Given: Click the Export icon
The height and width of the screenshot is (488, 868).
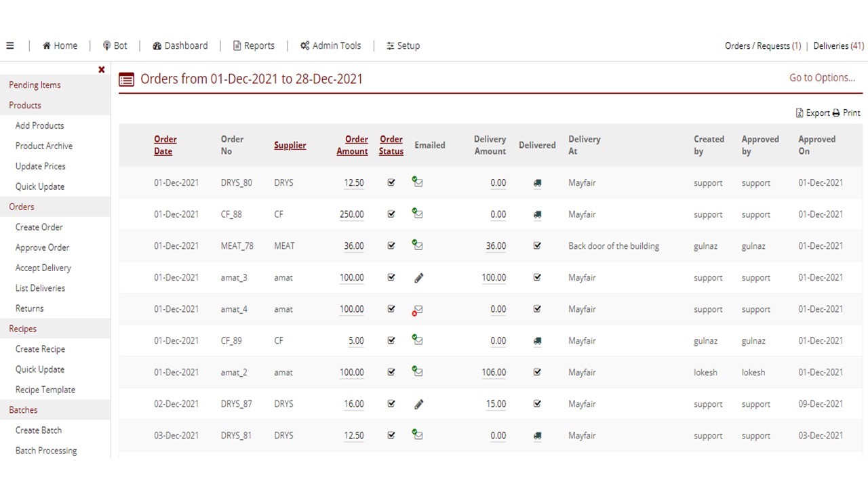Looking at the screenshot, I should click(800, 113).
